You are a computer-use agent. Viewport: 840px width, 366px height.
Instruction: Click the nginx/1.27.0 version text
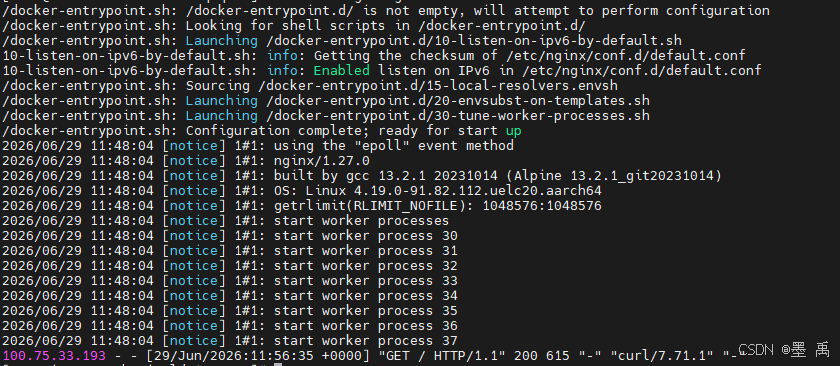click(x=321, y=161)
